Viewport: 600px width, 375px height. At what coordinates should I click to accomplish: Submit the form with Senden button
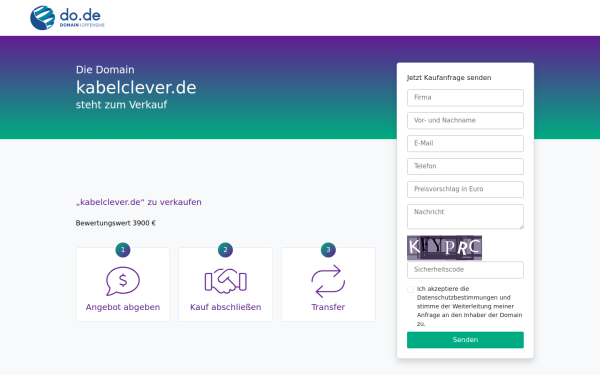(465, 340)
